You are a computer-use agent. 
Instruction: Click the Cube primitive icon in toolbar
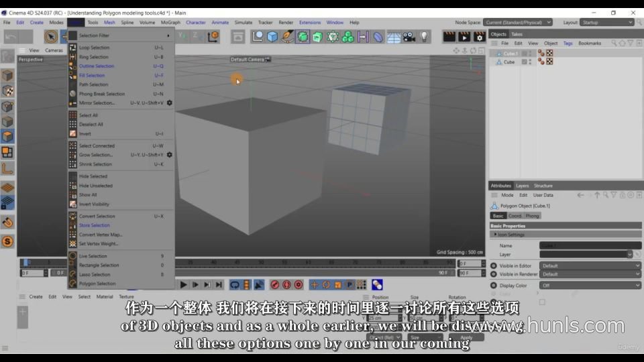coord(272,37)
